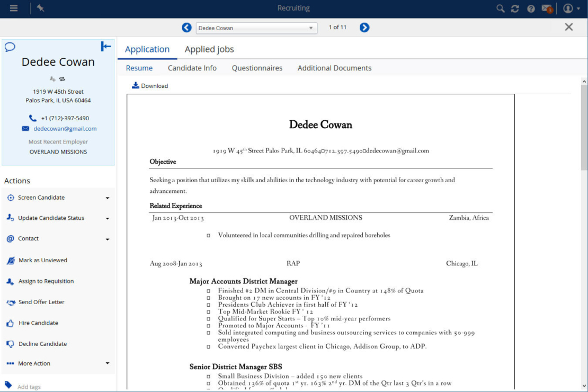Expand the Screen Candidate menu
The image size is (588, 392).
tap(58, 198)
